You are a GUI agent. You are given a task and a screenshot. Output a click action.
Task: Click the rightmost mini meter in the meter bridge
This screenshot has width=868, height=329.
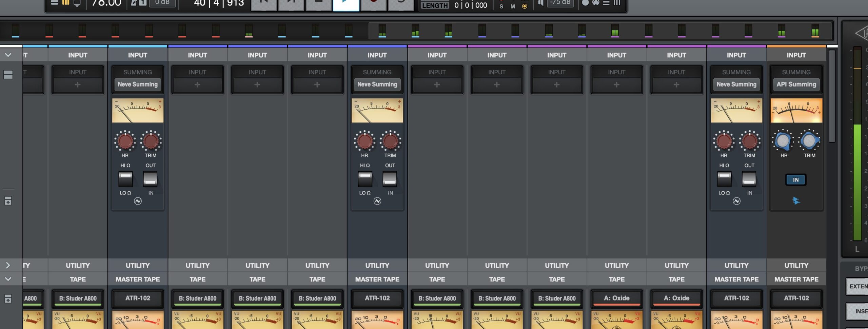click(815, 31)
